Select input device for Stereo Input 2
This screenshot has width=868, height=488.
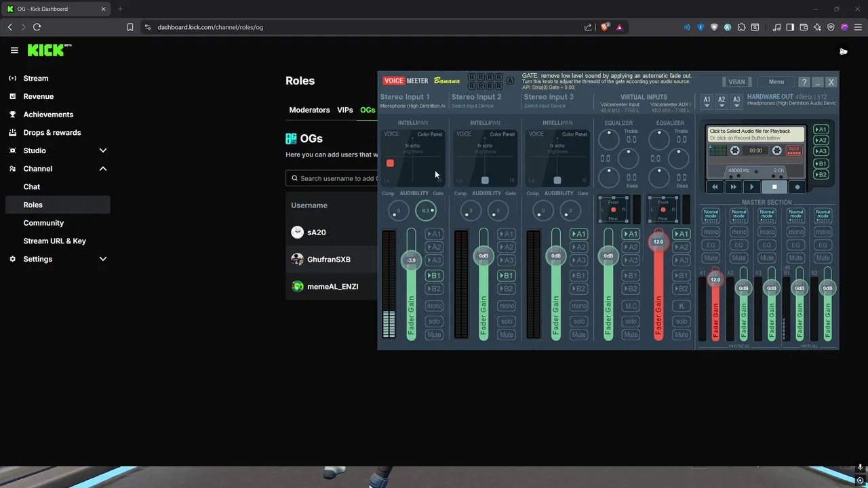coord(473,106)
